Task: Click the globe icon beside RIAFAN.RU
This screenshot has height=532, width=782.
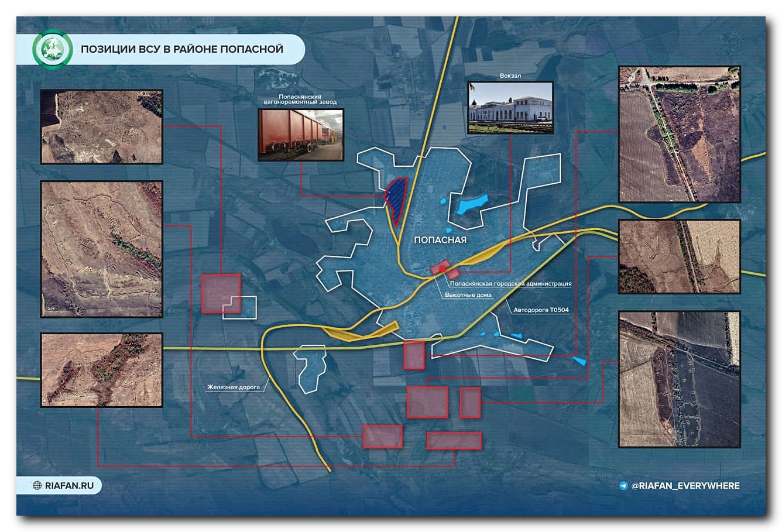Action: click(37, 485)
